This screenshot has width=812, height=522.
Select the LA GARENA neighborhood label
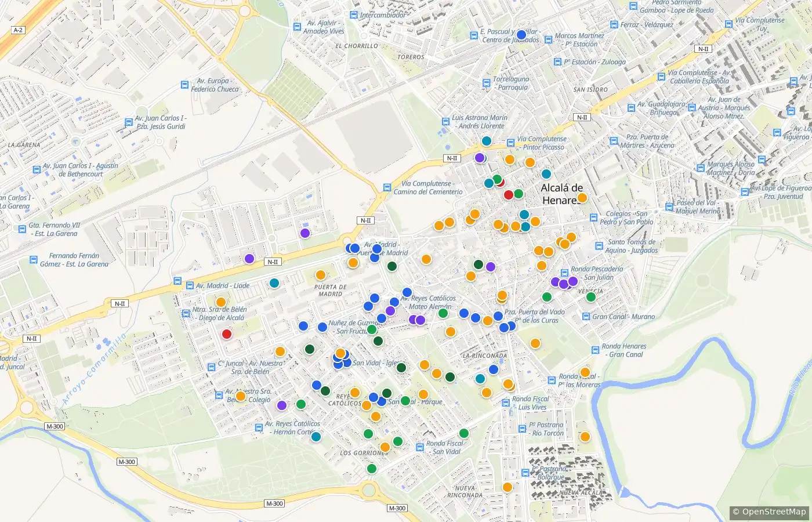pyautogui.click(x=24, y=145)
